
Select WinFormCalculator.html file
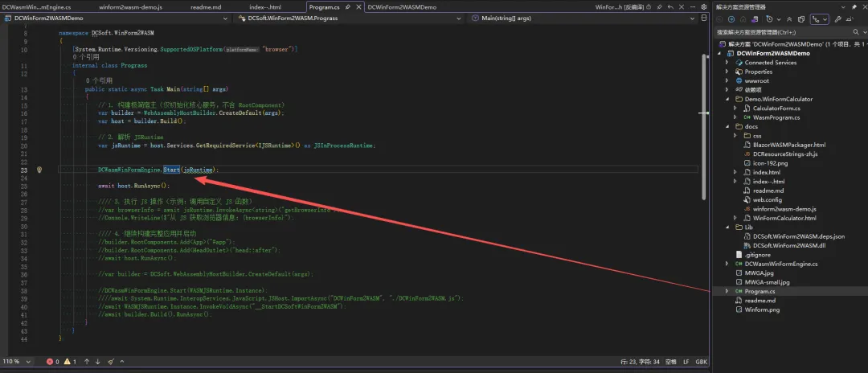784,218
